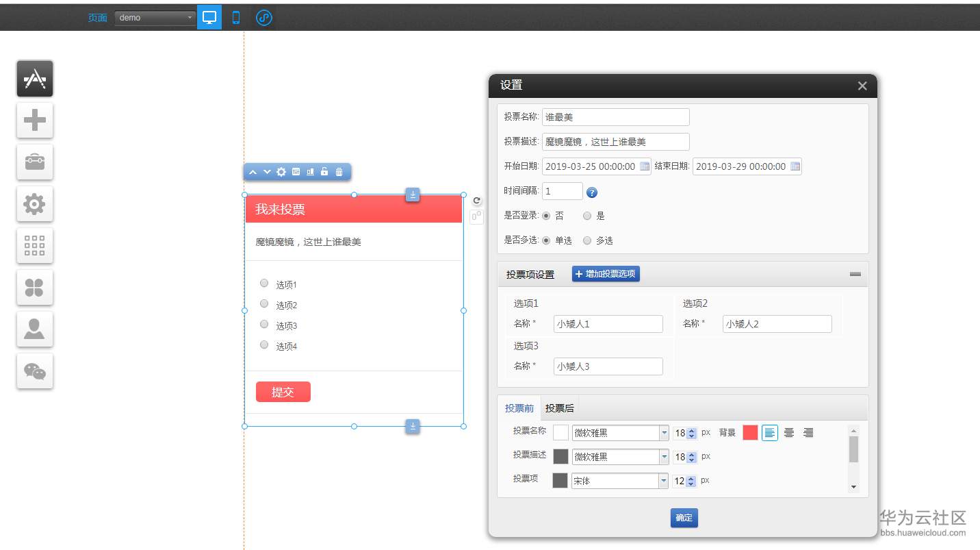Open module settings gear in floating toolbar
Viewport: 980px width, 550px height.
click(281, 172)
